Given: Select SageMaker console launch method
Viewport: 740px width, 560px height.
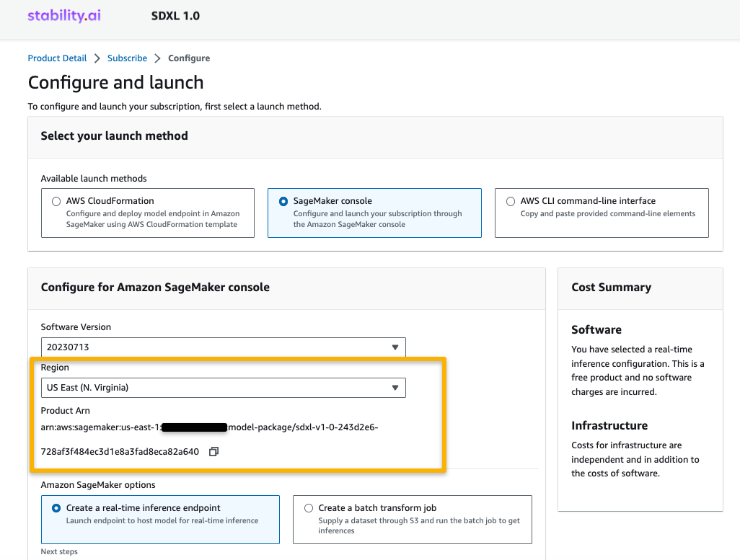Looking at the screenshot, I should 374,213.
